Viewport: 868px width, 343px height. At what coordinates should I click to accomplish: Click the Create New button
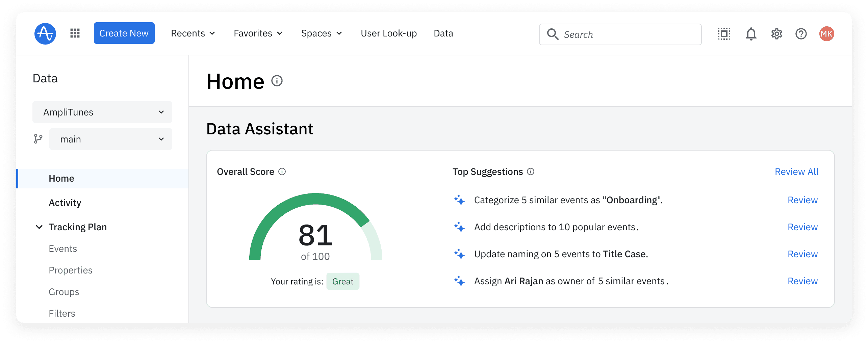tap(124, 33)
